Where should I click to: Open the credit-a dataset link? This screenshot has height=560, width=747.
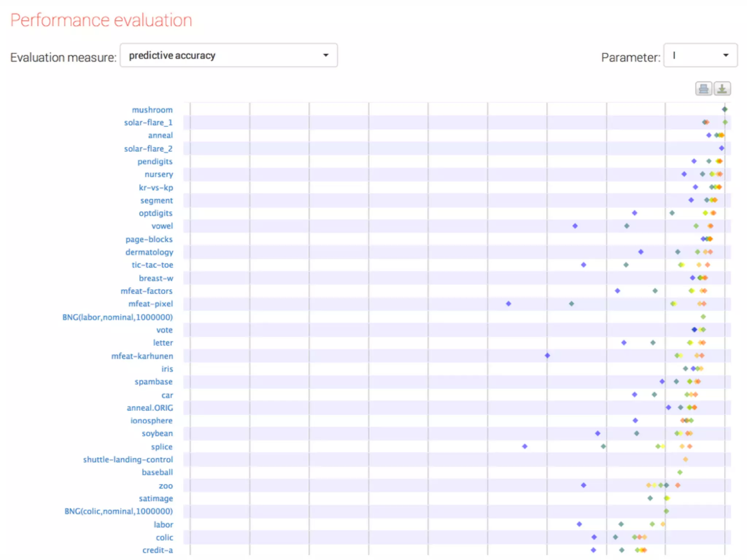click(158, 550)
